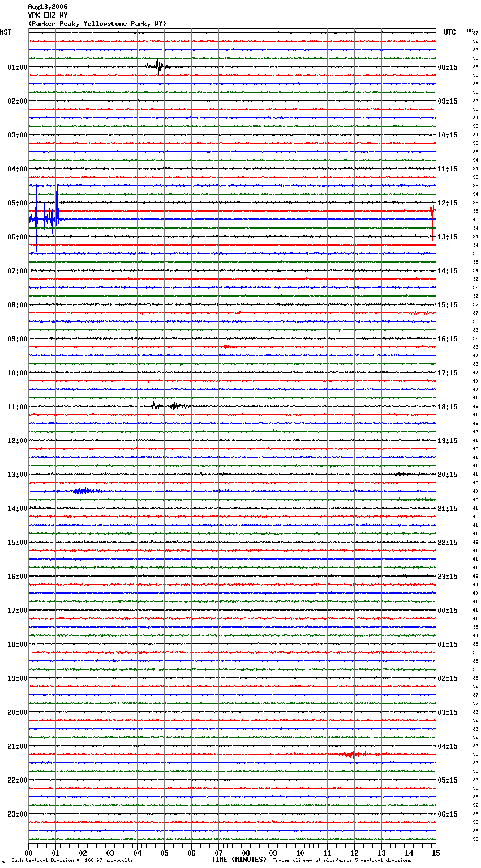Select the 02:15 UTC time label
This screenshot has height=868, width=481.
[448, 678]
